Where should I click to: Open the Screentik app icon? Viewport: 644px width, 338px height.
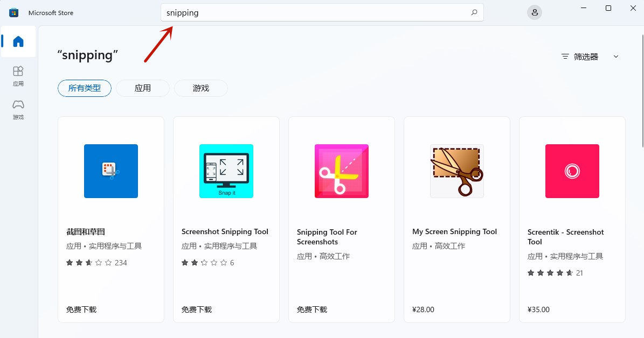point(572,171)
